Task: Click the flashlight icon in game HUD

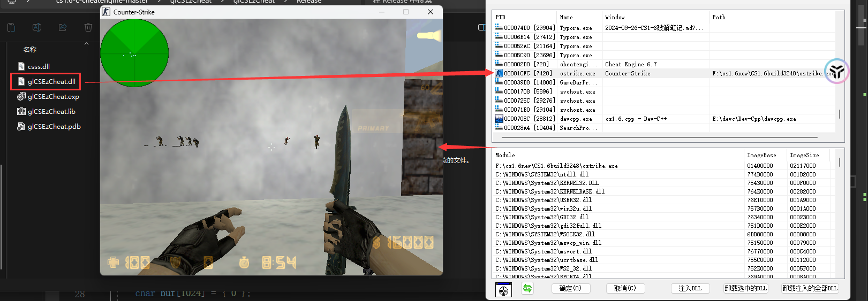Action: click(429, 36)
